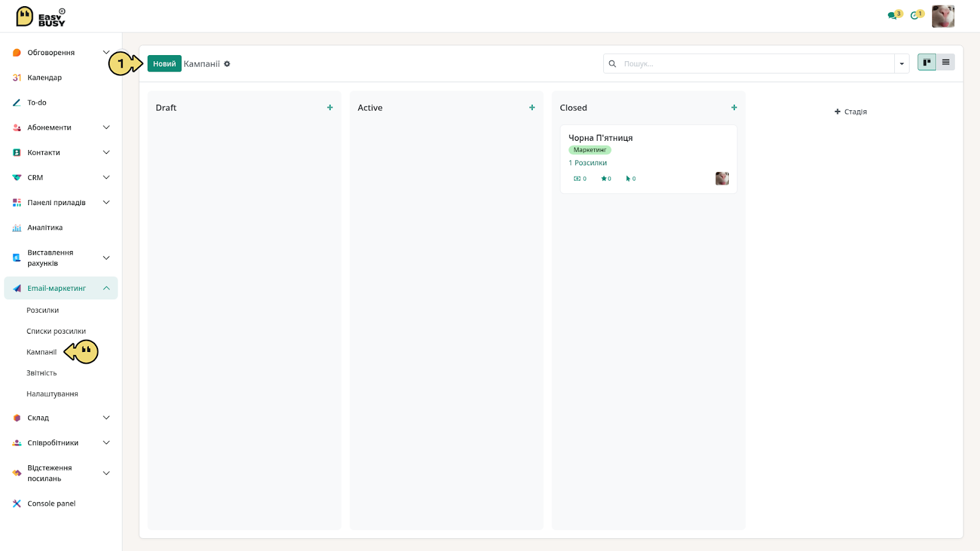Open the Кампанії settings gear
The height and width of the screenshot is (551, 980).
pyautogui.click(x=227, y=64)
